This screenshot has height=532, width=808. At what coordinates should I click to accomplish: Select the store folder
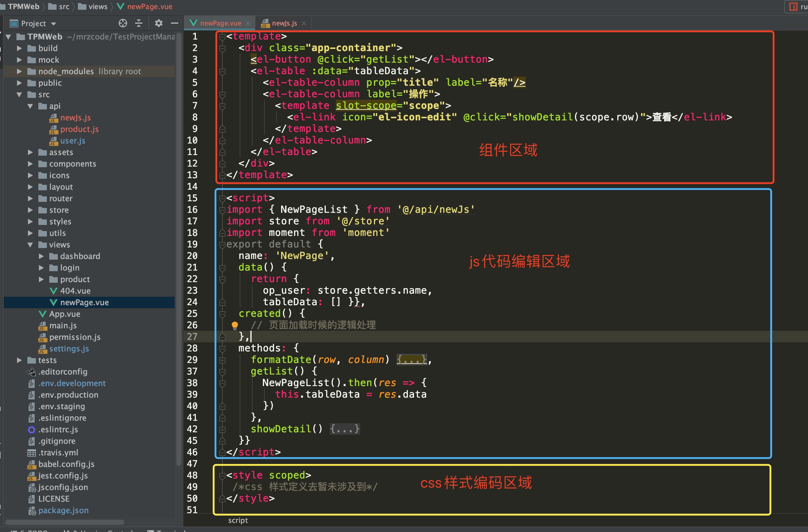pyautogui.click(x=59, y=210)
